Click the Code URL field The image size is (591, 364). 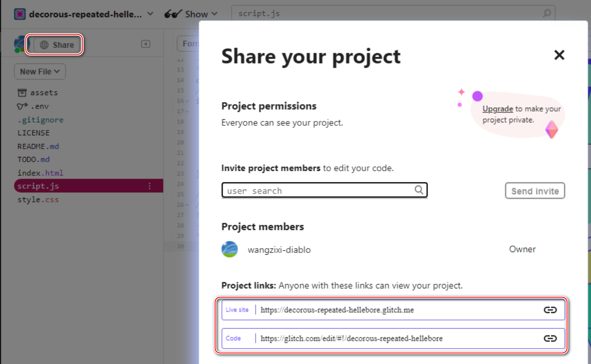click(x=393, y=338)
